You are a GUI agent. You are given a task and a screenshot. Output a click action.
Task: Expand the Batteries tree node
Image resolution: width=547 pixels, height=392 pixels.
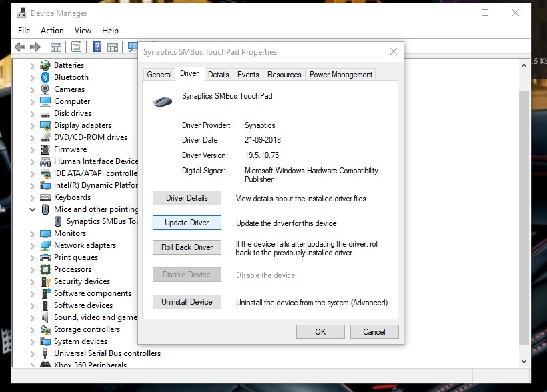pyautogui.click(x=32, y=65)
